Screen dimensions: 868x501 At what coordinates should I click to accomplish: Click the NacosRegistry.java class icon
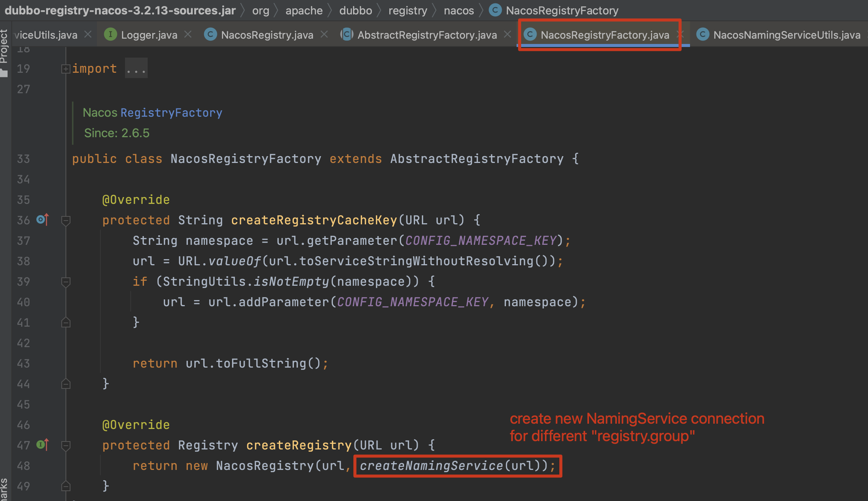[x=210, y=34]
